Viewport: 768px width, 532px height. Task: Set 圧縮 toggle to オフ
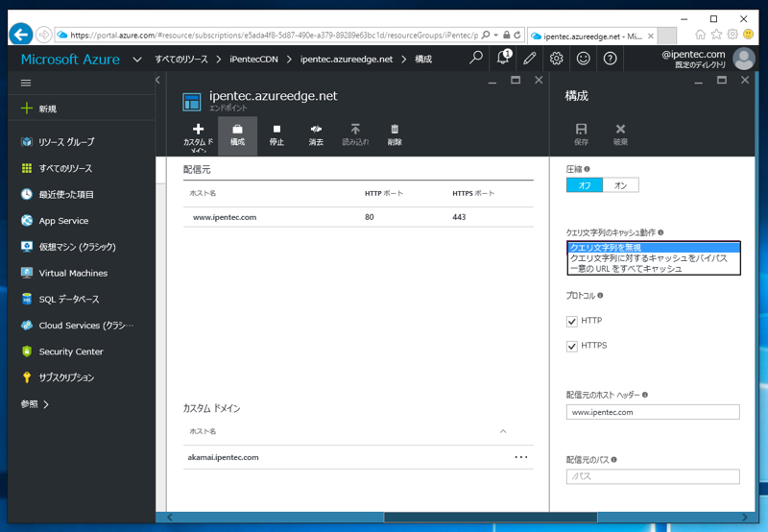[585, 185]
